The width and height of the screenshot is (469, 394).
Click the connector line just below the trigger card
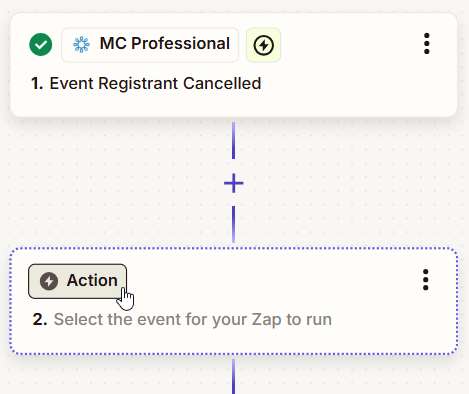[x=233, y=140]
